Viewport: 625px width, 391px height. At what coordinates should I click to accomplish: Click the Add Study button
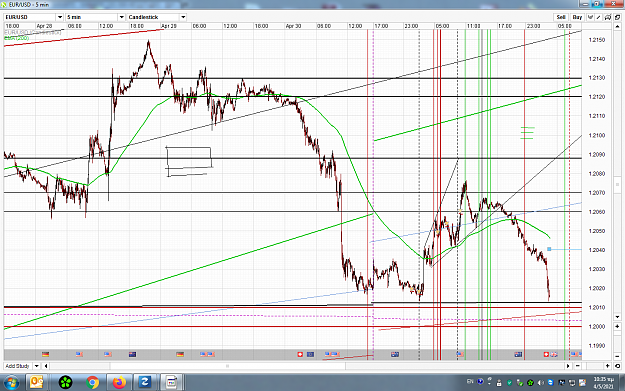[17, 366]
